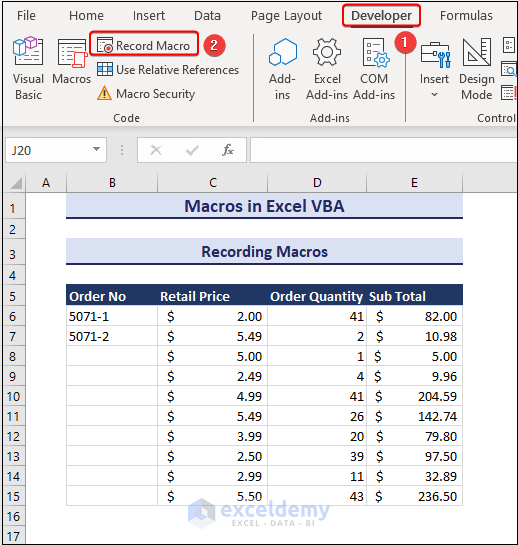Click the Enter checkmark formula button
The height and width of the screenshot is (545, 518).
point(192,150)
